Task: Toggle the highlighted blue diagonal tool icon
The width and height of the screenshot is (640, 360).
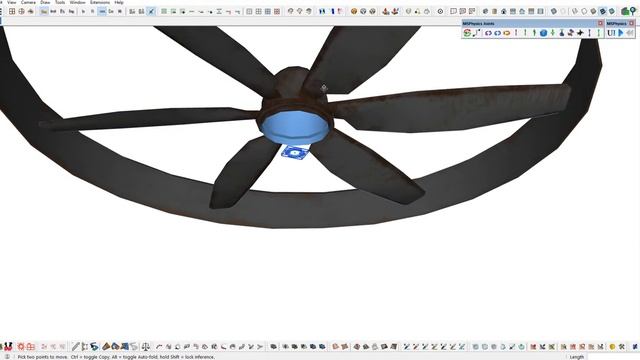Action: point(151,11)
